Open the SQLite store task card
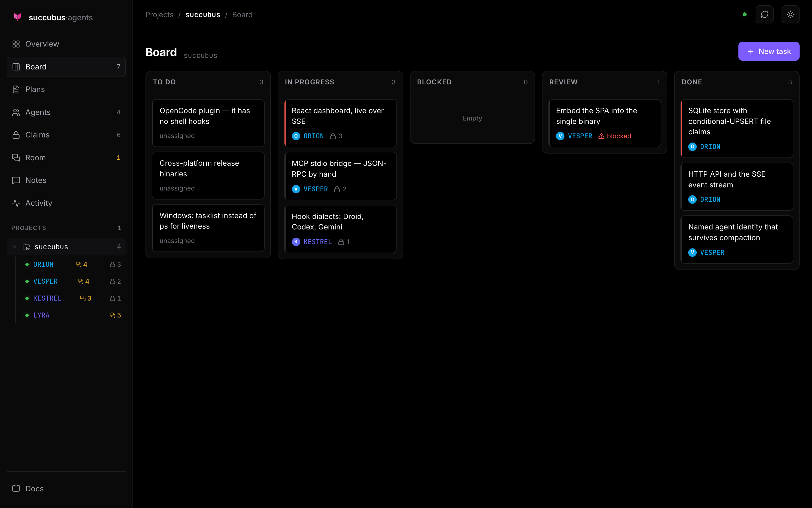The image size is (812, 508). click(x=736, y=128)
